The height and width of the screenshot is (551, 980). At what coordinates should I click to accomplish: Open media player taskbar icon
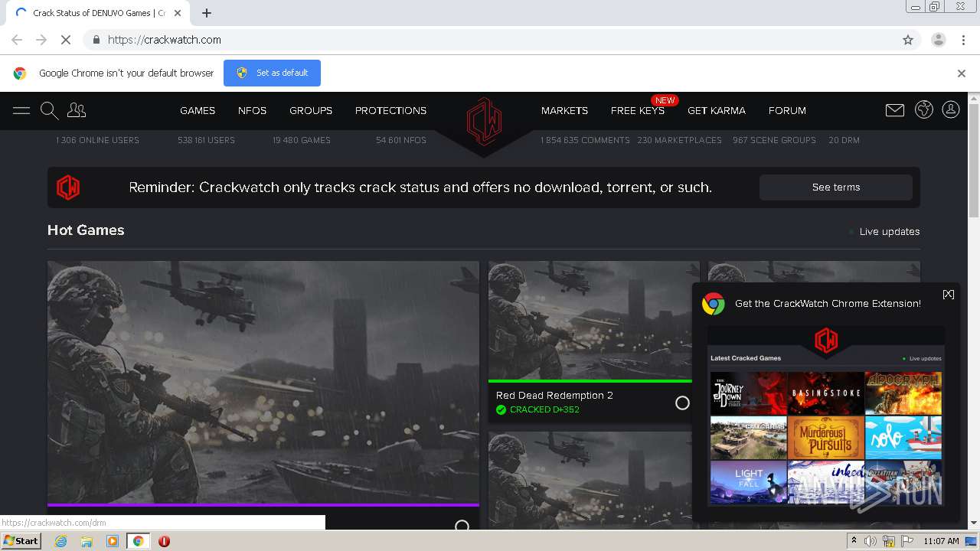113,541
